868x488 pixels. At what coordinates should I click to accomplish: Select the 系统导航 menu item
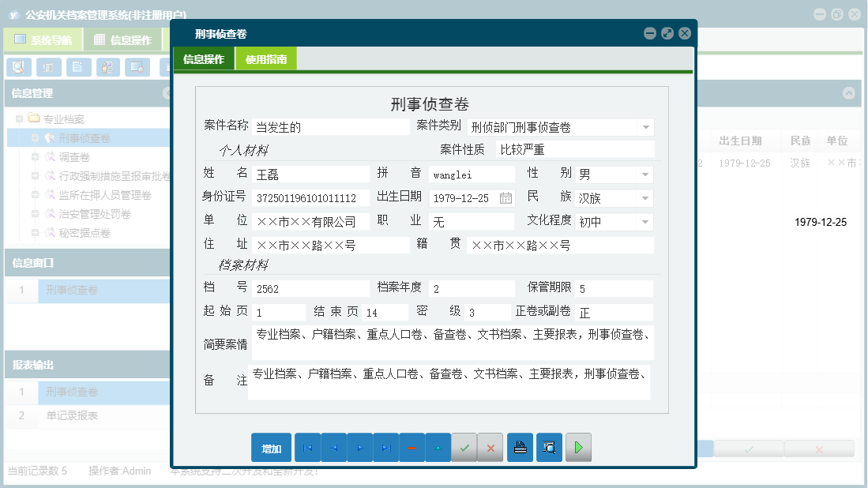[x=43, y=39]
